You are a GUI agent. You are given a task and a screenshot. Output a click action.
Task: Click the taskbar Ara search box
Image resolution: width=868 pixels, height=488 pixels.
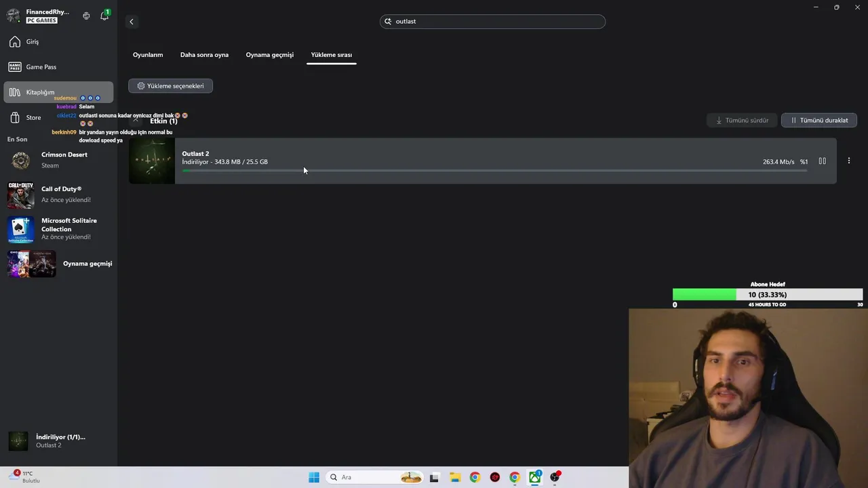[375, 477]
